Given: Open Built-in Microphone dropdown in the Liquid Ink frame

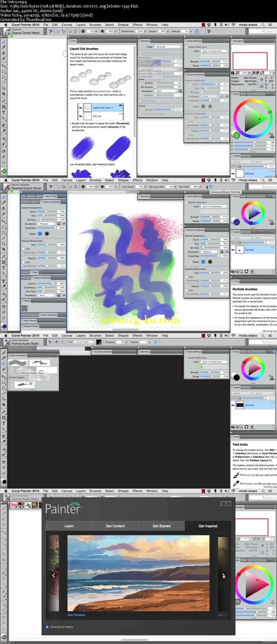Looking at the screenshot, I should (x=215, y=51).
